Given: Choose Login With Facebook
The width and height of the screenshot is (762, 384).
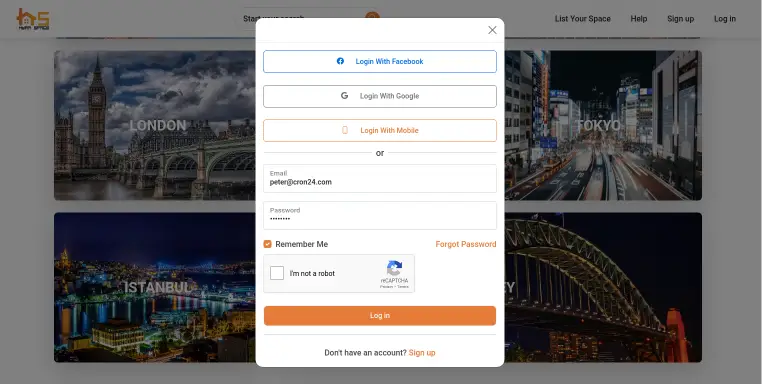Looking at the screenshot, I should coord(380,62).
